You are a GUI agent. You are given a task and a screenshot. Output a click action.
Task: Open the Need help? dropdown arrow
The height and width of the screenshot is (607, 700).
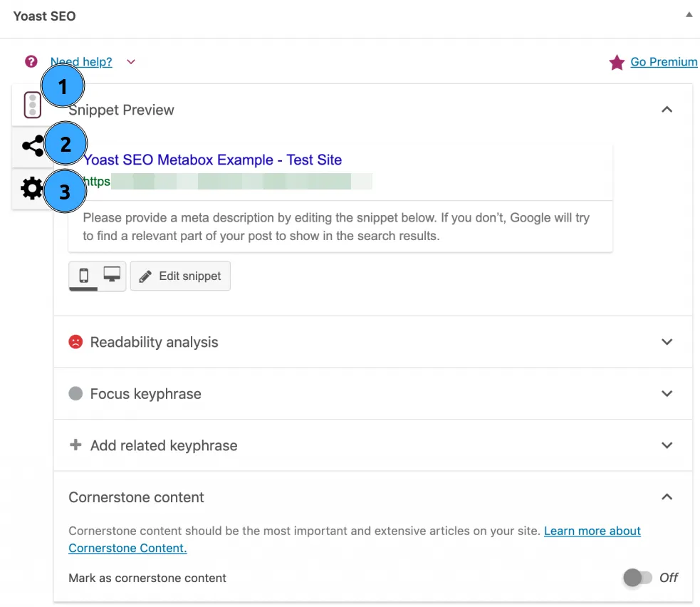[130, 62]
